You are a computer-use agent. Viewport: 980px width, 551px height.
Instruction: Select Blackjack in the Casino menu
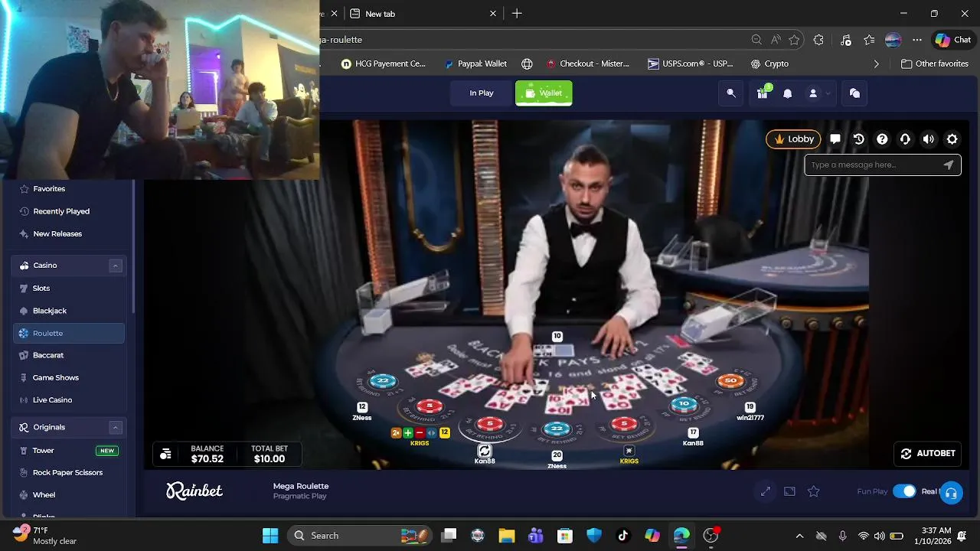pos(50,311)
